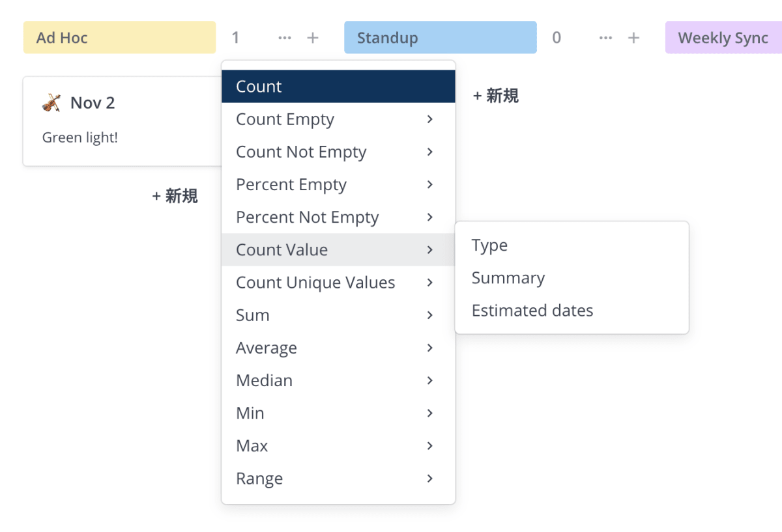Viewport: 782px width, 532px height.
Task: Click the Nov 2 card title
Action: coord(93,102)
